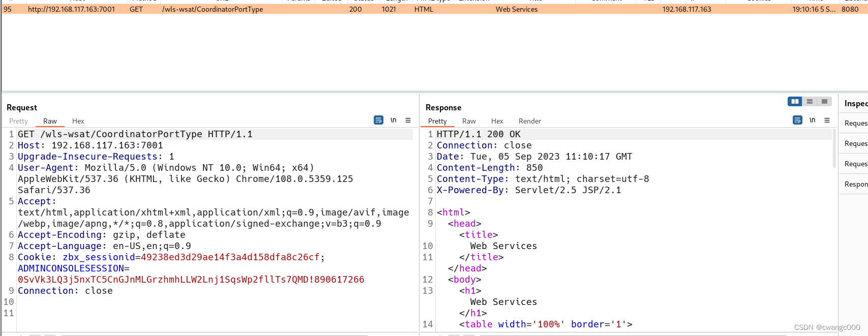Click HTTP/1.1 200 OK status line
The width and height of the screenshot is (868, 336).
tap(478, 134)
